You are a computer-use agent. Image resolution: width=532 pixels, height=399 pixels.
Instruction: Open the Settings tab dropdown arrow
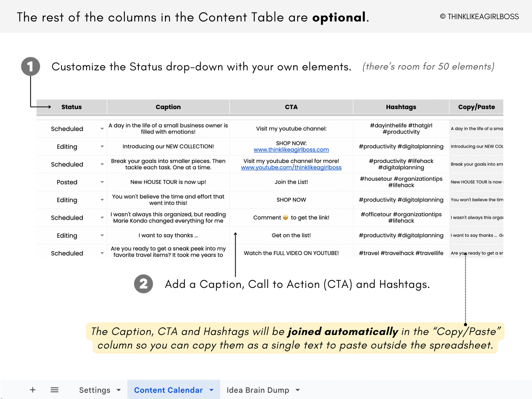(119, 390)
